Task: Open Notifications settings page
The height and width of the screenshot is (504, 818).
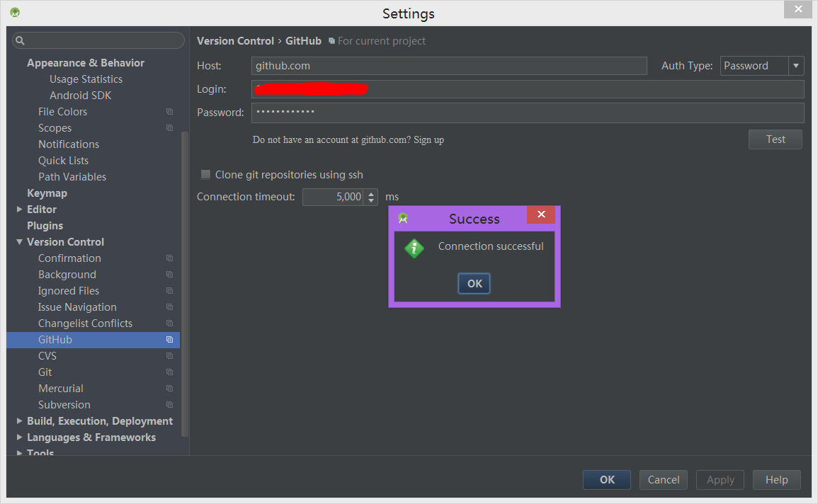Action: (x=68, y=144)
